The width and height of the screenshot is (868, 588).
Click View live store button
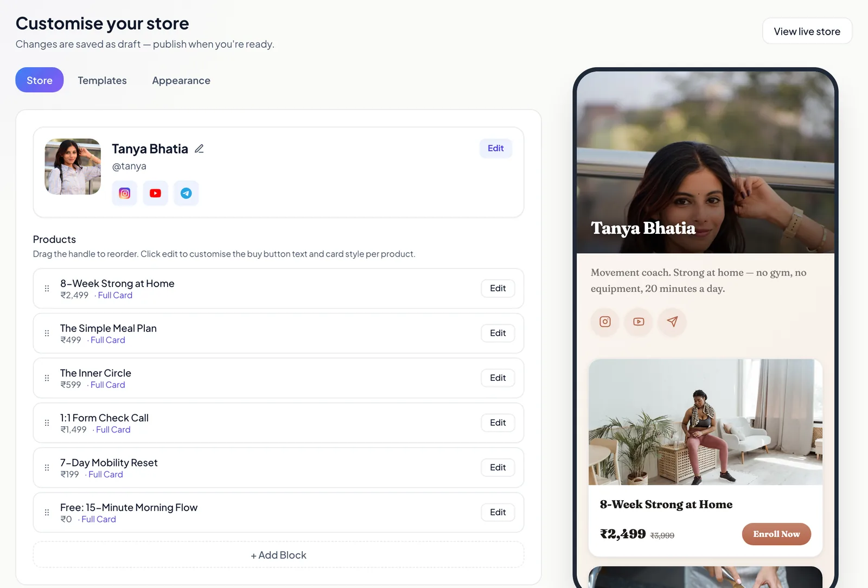[807, 31]
